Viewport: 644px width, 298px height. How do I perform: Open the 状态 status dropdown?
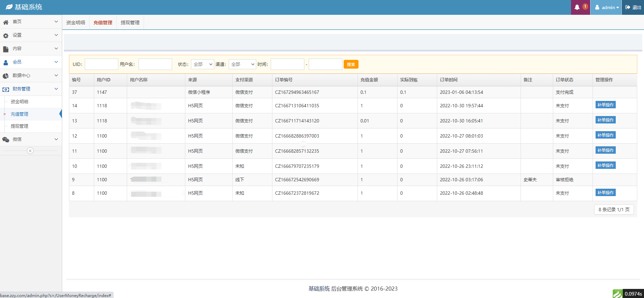click(x=202, y=64)
